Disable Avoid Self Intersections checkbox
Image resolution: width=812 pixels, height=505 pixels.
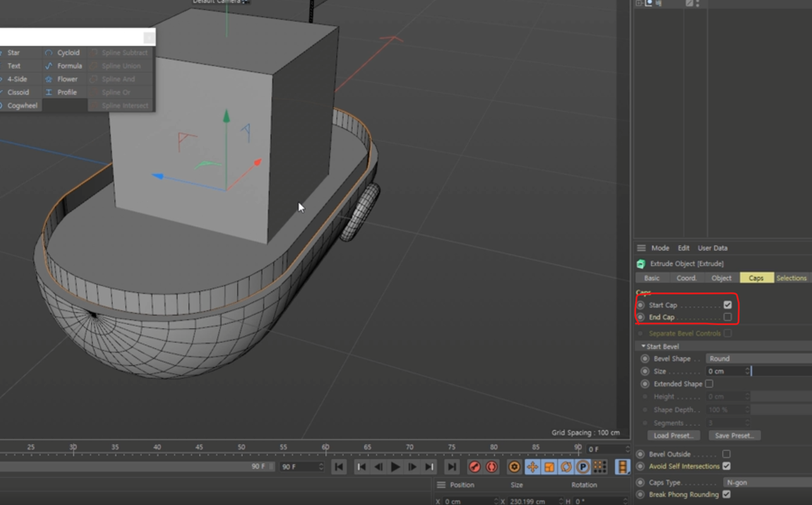[726, 466]
